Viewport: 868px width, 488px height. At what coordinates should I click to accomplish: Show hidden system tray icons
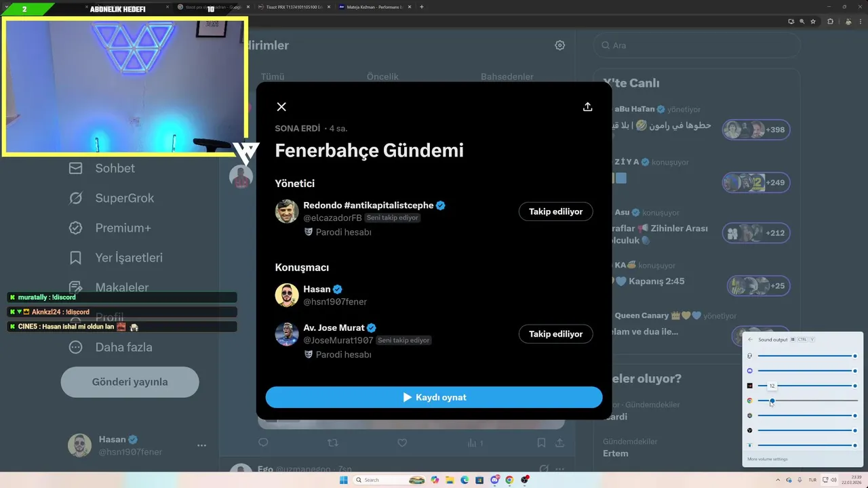pos(778,480)
